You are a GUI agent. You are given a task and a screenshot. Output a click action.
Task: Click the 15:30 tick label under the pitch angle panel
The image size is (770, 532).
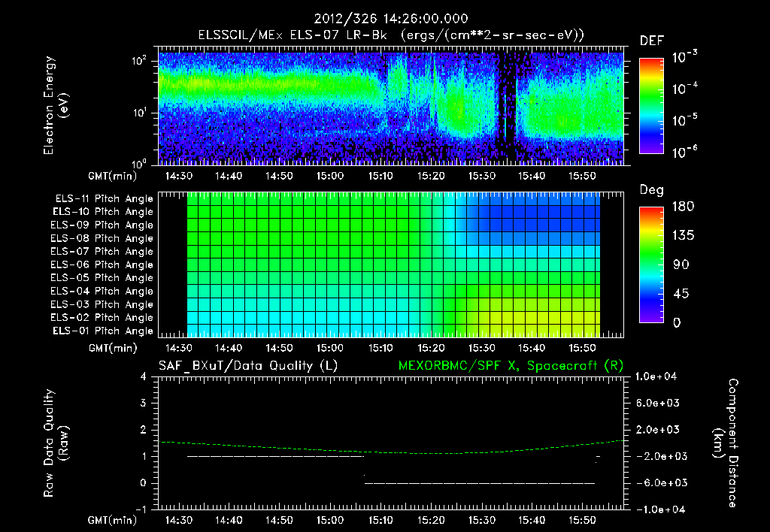[x=482, y=348]
